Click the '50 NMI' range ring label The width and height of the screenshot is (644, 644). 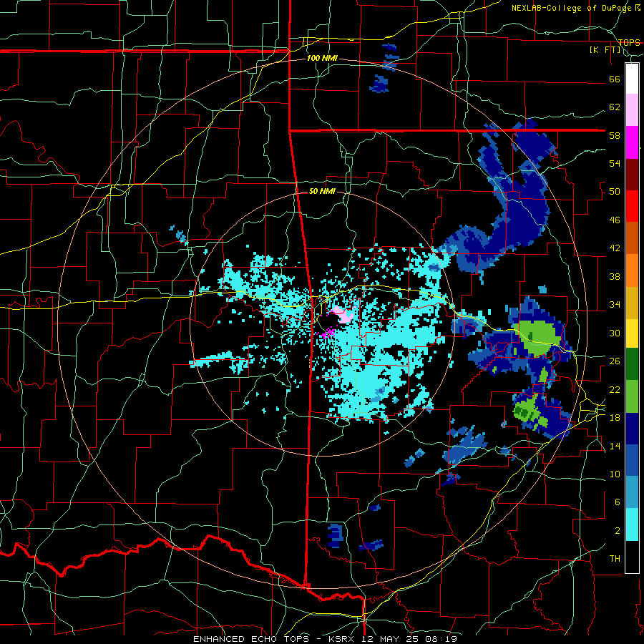[322, 191]
